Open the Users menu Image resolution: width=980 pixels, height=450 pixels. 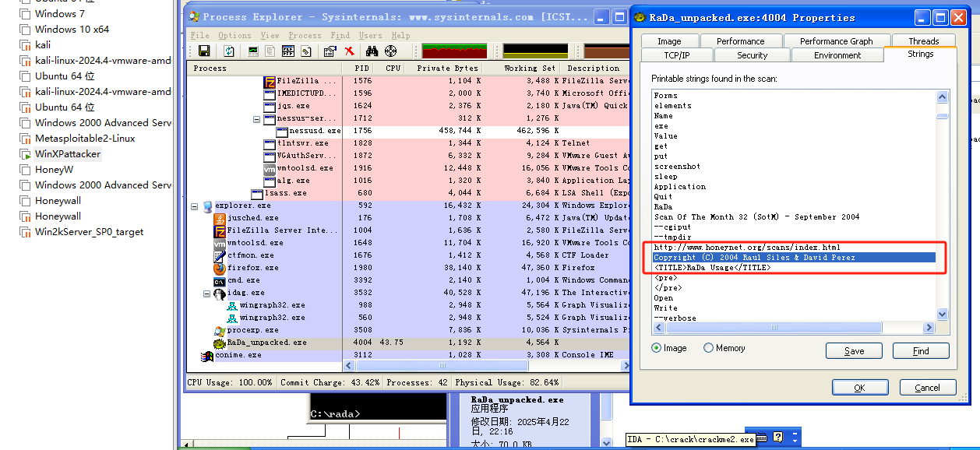click(371, 35)
